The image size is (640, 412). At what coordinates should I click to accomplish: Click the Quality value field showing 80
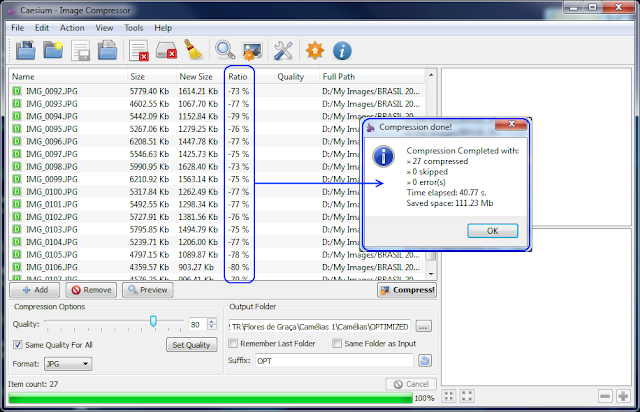tap(198, 325)
